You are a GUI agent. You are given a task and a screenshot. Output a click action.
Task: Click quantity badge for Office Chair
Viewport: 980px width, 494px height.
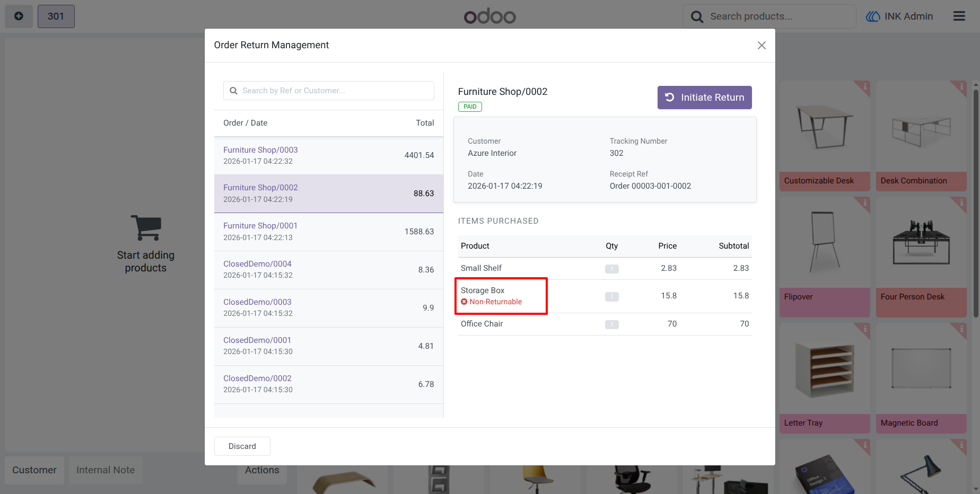612,324
